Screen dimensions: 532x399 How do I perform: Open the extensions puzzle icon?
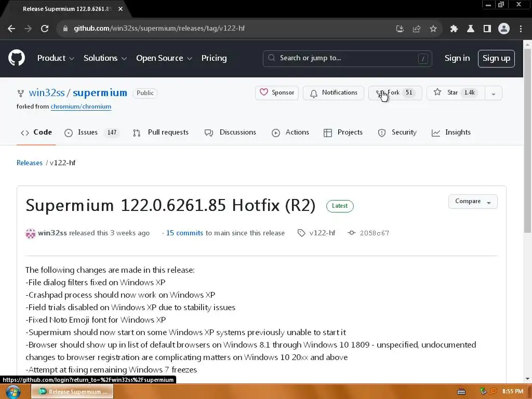[454, 29]
